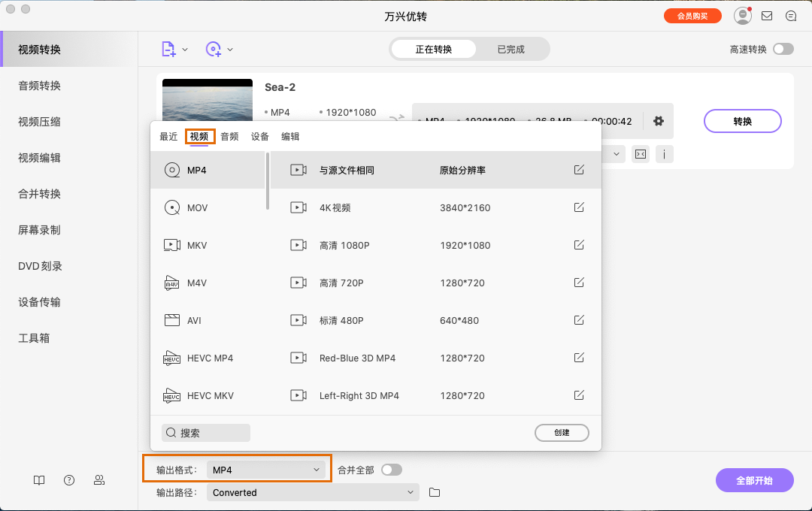Viewport: 812px width, 511px height.
Task: Type in the 搜索 search field
Action: [x=205, y=432]
